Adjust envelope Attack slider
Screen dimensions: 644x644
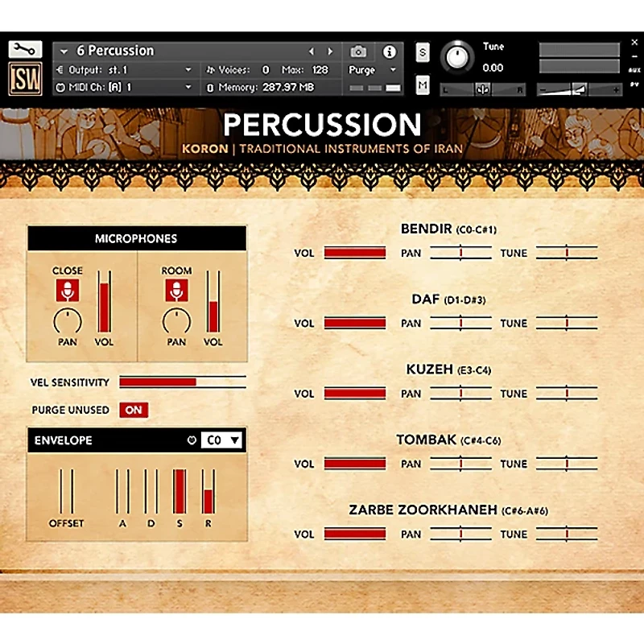(123, 491)
